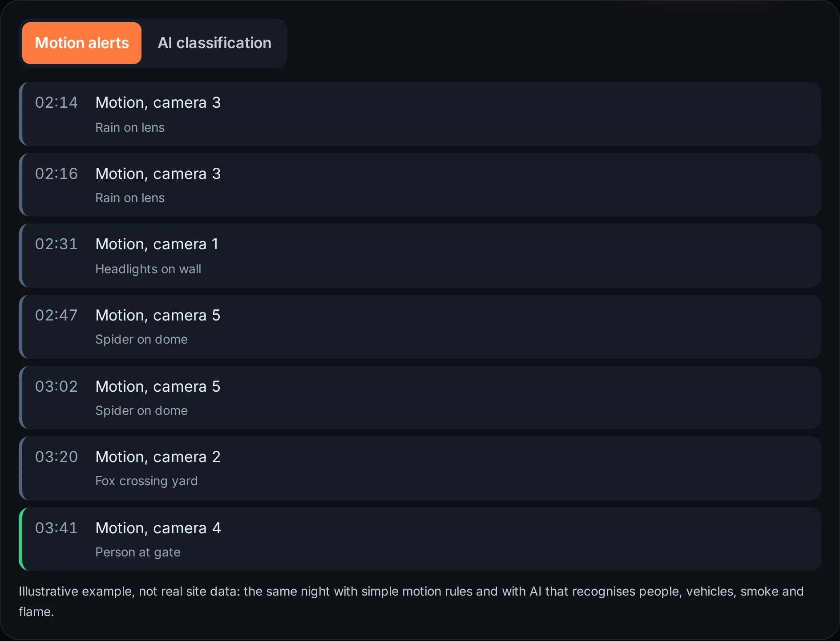The image size is (840, 641).
Task: Click "Rain on lens" under the 02:14 alert
Action: pyautogui.click(x=130, y=127)
